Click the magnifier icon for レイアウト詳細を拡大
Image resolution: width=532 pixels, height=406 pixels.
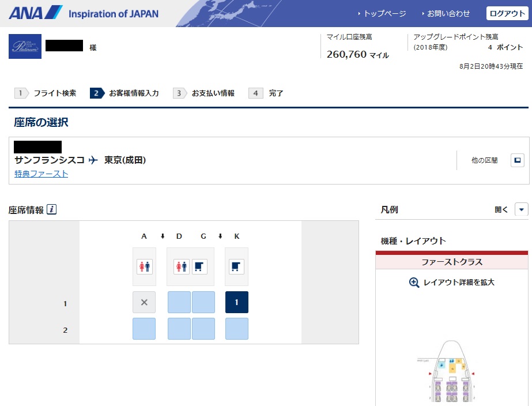pyautogui.click(x=416, y=282)
